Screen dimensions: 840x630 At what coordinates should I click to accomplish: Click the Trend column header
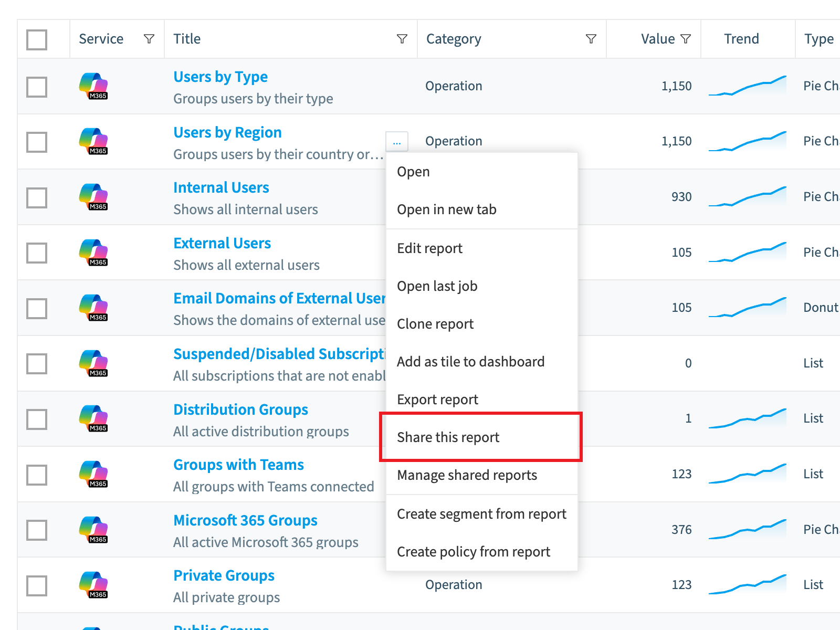tap(741, 39)
